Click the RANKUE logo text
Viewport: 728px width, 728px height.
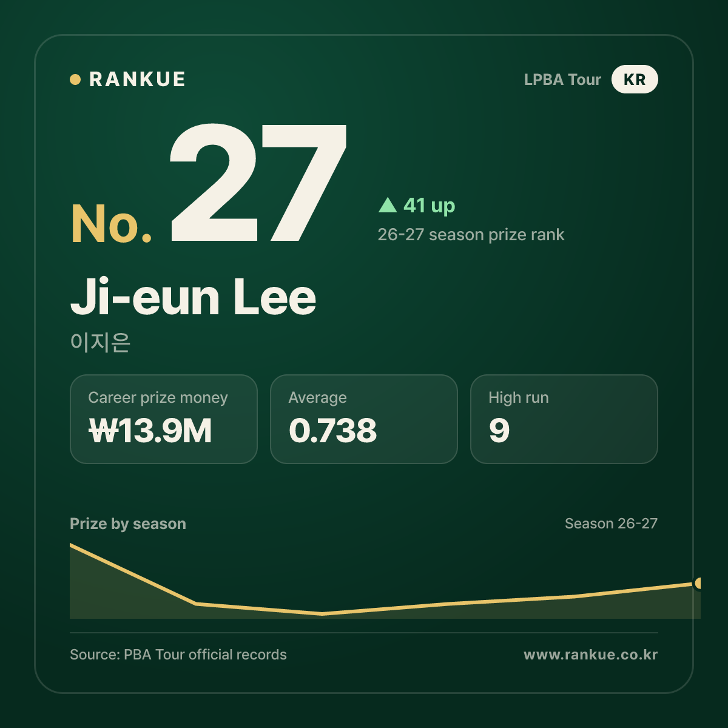137,79
